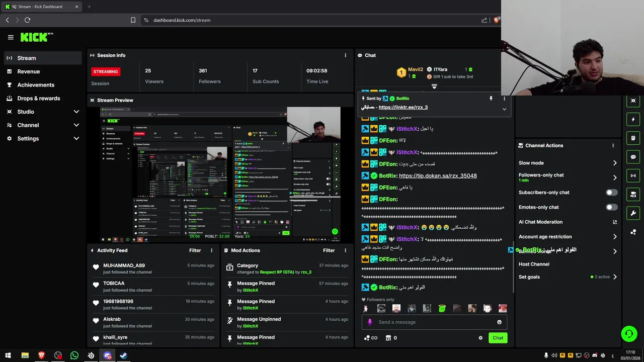The image size is (644, 362).
Task: Click the document note sidebar icon
Action: tap(633, 138)
